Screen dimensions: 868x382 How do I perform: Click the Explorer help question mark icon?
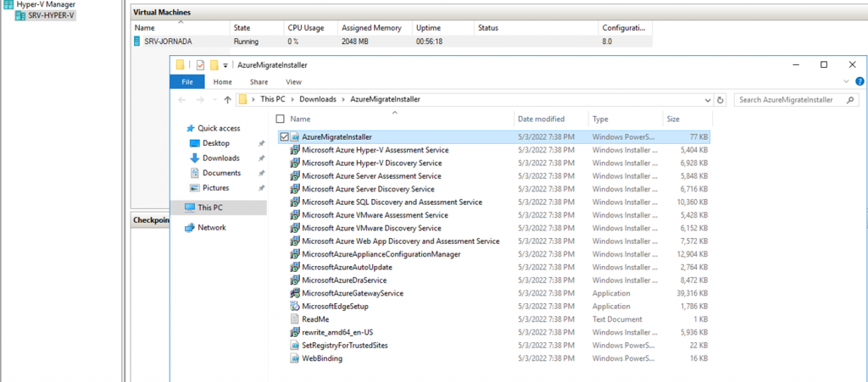click(860, 82)
